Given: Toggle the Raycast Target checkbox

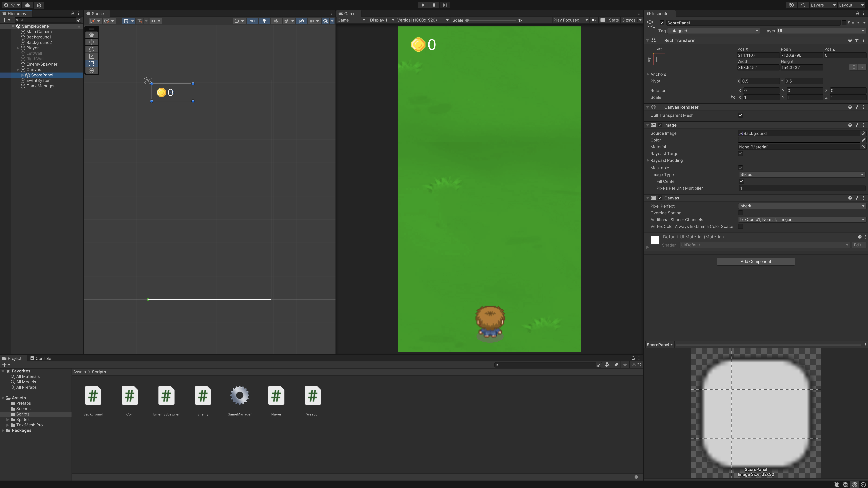Looking at the screenshot, I should pyautogui.click(x=740, y=154).
